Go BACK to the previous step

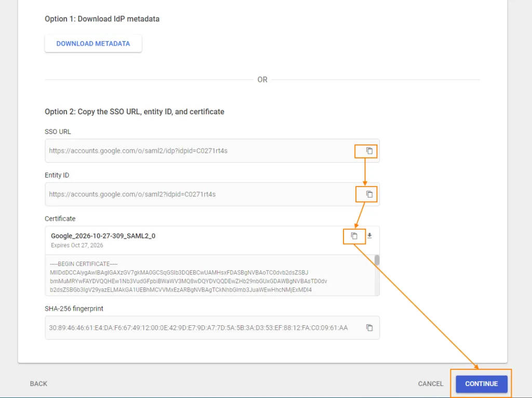[38, 384]
